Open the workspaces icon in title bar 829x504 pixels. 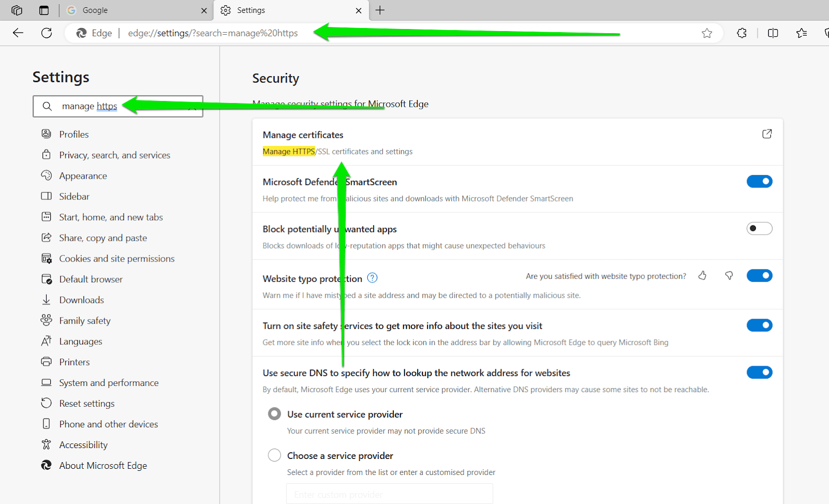[x=17, y=10]
